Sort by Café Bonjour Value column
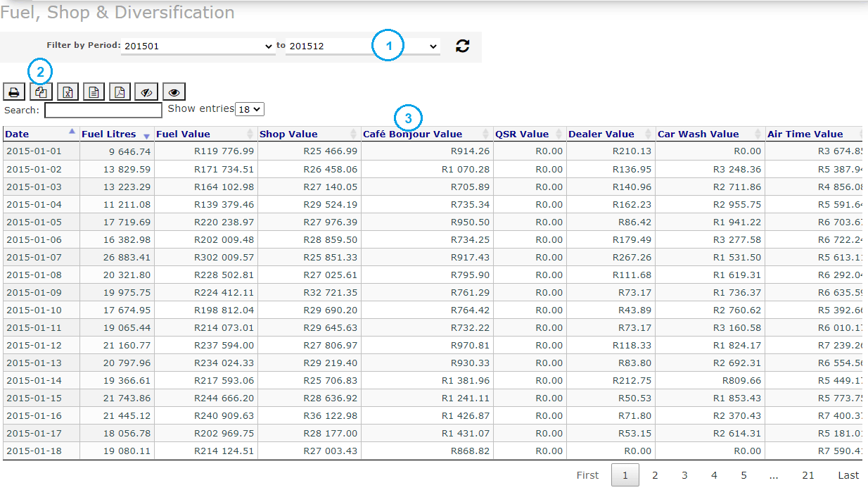Screen dimensions: 868x490 point(412,134)
